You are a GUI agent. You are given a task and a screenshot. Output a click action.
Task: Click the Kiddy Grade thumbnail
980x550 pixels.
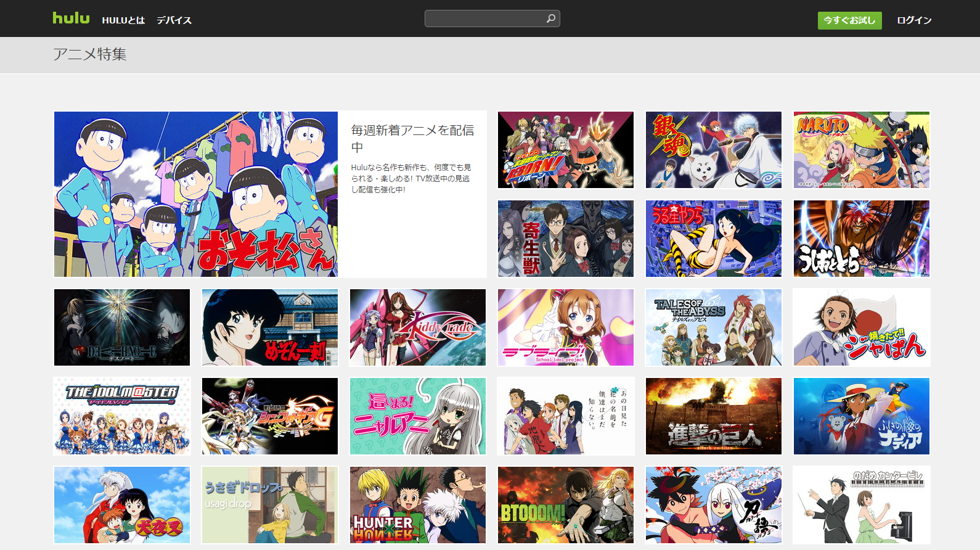click(x=417, y=327)
